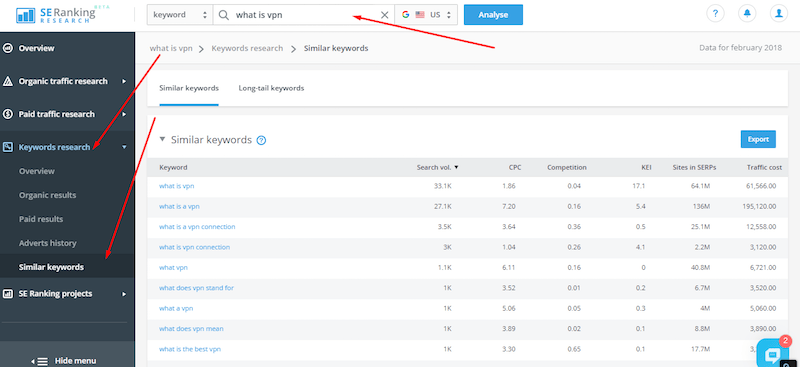Select Adverts history in sidebar
The height and width of the screenshot is (367, 800).
coord(47,243)
